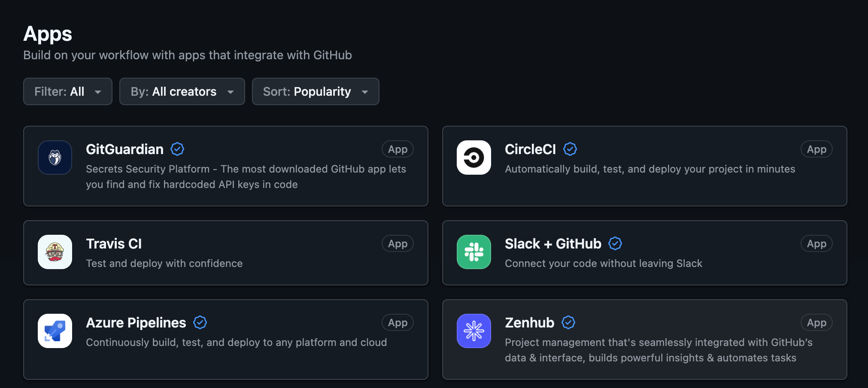
Task: Open the Sort: Popularity dropdown
Action: pos(315,91)
